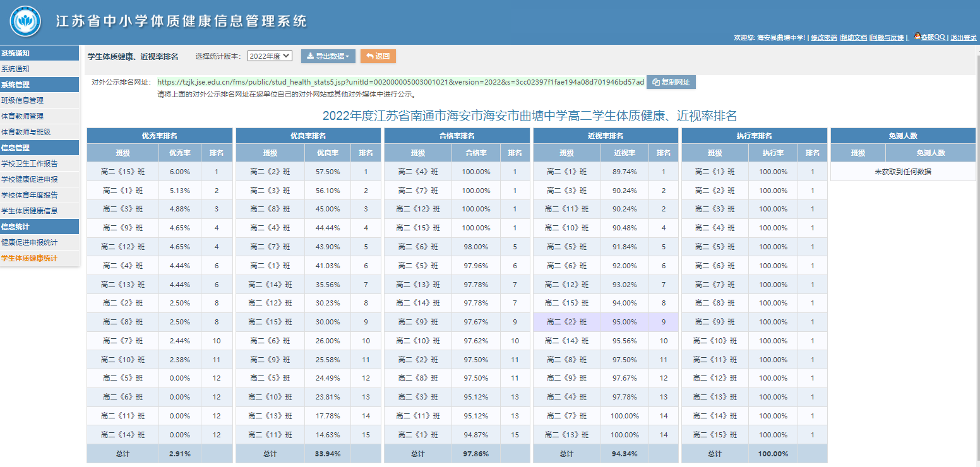Select the highlighted 高二《2》班 myopia row

[566, 322]
